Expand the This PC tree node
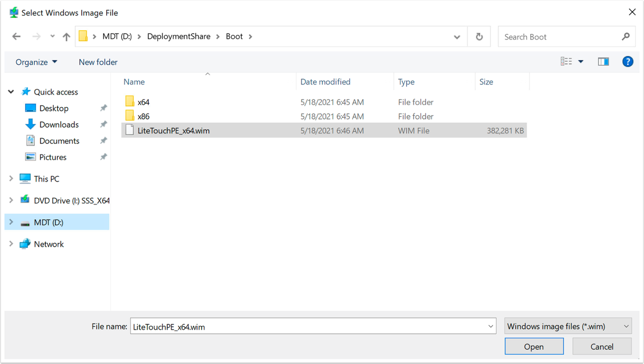This screenshot has height=364, width=644. (11, 178)
